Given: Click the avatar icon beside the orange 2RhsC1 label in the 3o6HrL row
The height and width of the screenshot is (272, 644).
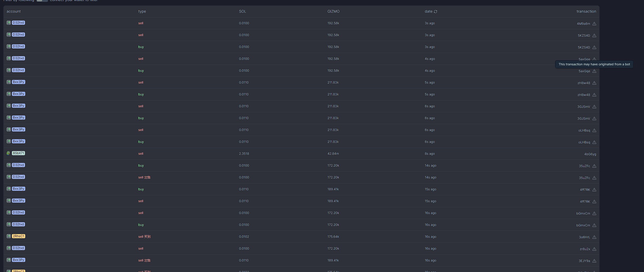Looking at the screenshot, I should pyautogui.click(x=9, y=236).
